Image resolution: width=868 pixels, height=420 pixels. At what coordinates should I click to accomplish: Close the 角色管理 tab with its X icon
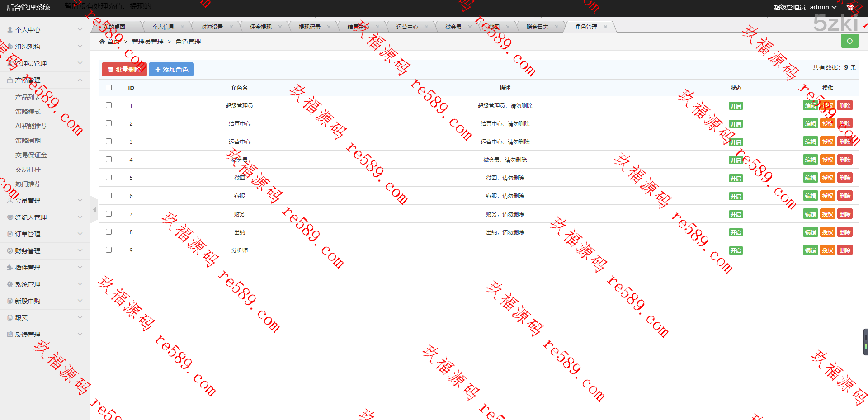pos(605,27)
